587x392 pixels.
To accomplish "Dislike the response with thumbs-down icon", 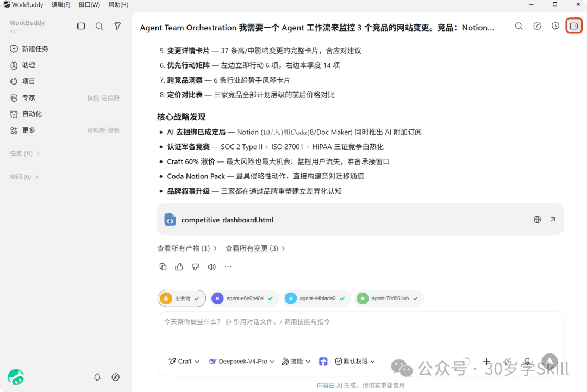I will point(196,267).
